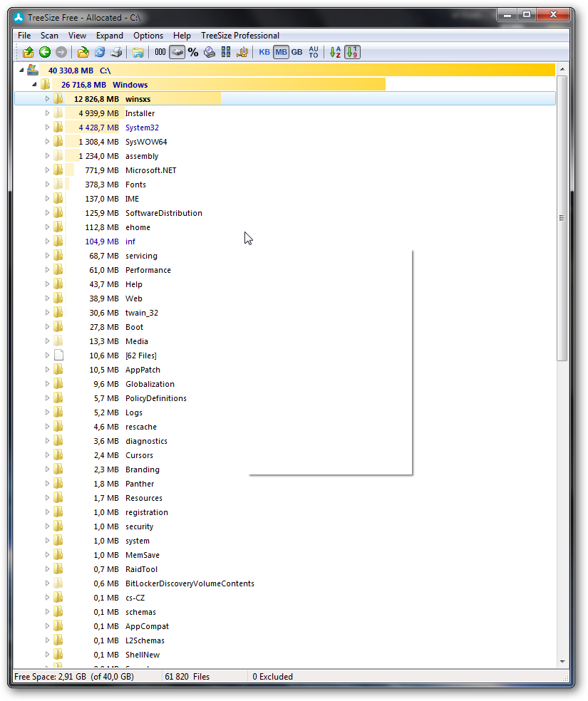The image size is (588, 701).
Task: Click the chart bars toolbar icon
Action: [x=242, y=52]
